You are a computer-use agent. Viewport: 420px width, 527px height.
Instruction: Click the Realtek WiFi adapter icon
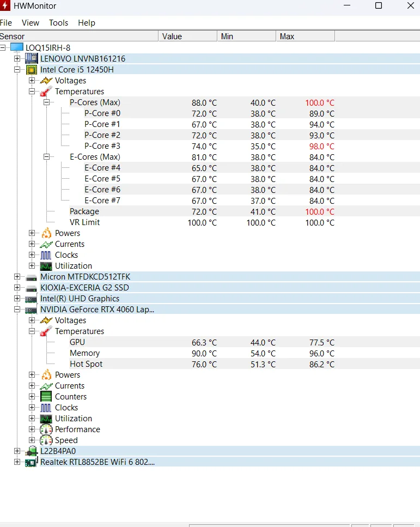(x=32, y=462)
